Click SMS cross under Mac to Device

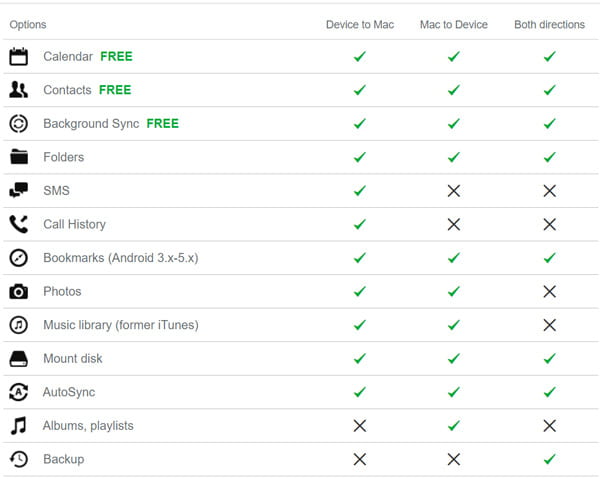(454, 191)
